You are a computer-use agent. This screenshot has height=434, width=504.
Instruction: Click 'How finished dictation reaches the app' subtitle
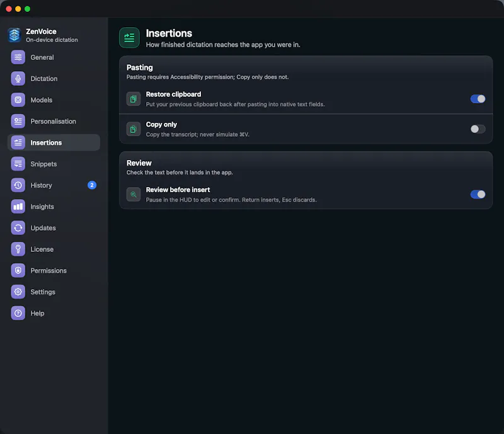coord(223,45)
